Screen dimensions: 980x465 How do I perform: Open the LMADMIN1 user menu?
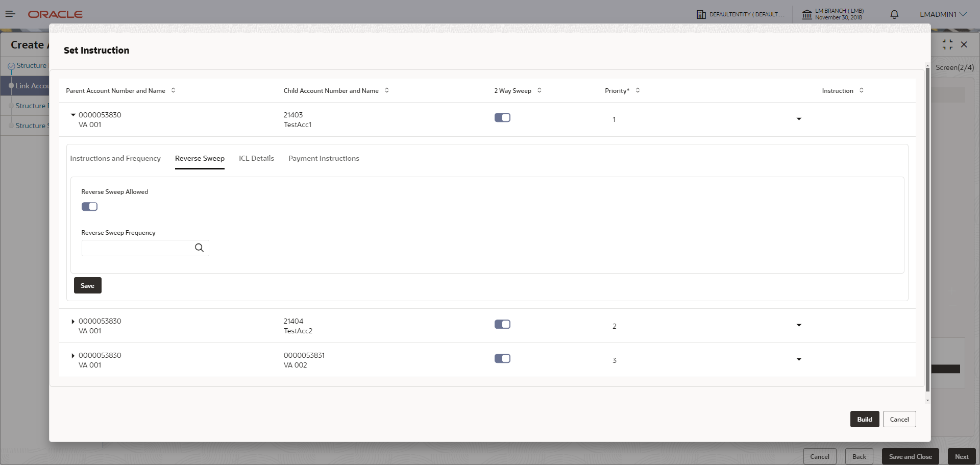[943, 14]
